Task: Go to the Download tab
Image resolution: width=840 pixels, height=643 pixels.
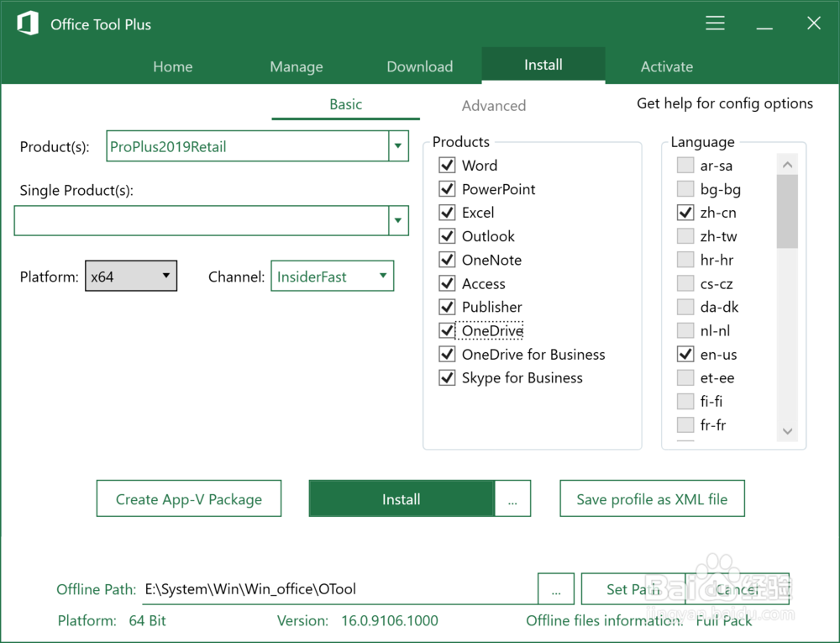Action: point(419,66)
